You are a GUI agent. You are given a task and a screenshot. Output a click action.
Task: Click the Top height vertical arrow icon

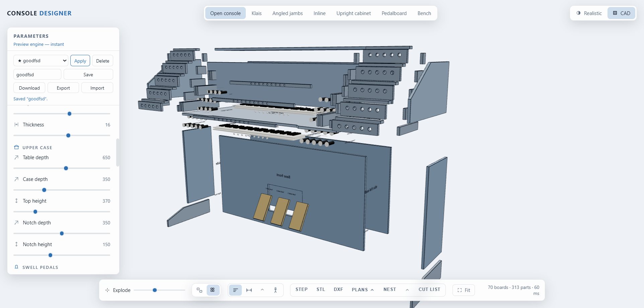(16, 201)
